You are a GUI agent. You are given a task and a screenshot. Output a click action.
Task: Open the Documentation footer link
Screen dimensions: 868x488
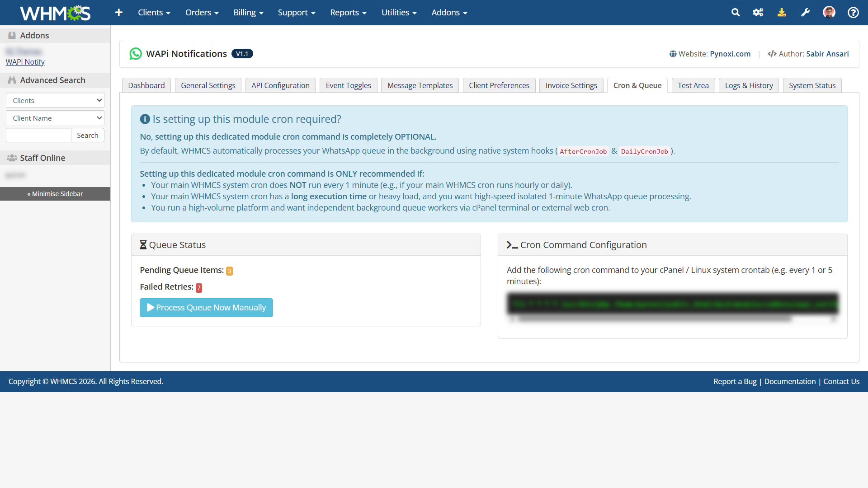(790, 381)
